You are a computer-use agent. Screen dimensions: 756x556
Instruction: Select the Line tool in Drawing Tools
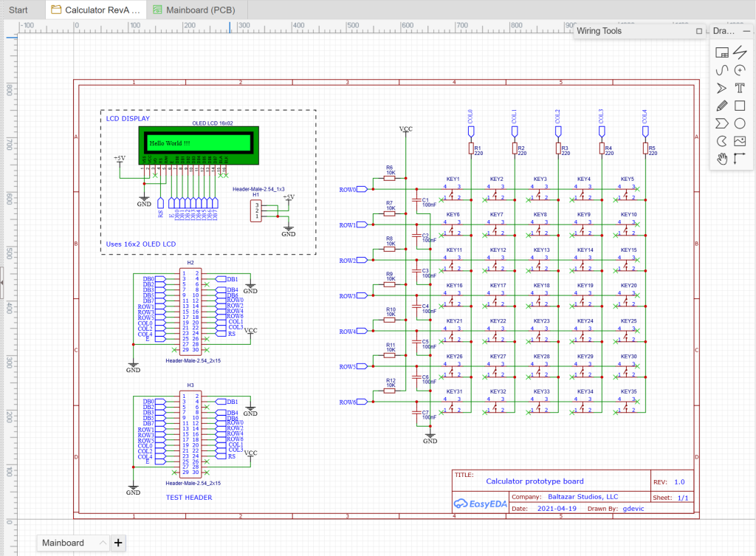tap(740, 52)
